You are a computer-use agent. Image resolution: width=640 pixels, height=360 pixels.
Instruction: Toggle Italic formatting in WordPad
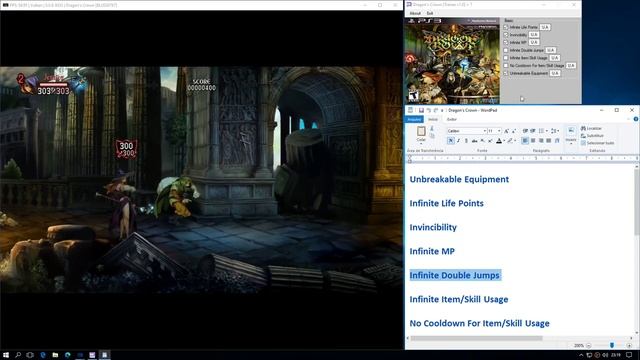pyautogui.click(x=458, y=141)
